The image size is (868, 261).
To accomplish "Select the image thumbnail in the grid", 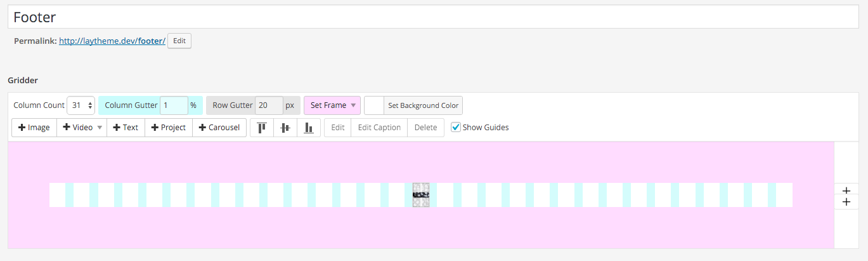I will point(421,195).
